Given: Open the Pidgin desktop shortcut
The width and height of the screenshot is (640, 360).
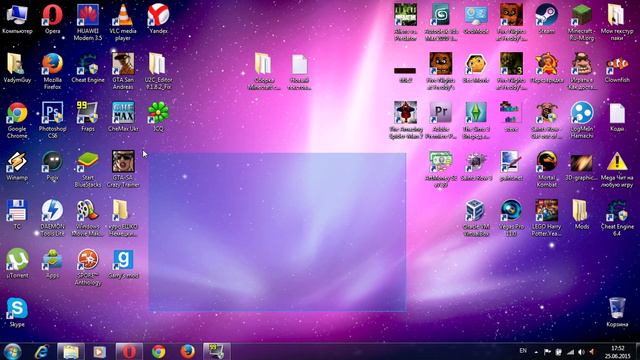Looking at the screenshot, I should (52, 166).
